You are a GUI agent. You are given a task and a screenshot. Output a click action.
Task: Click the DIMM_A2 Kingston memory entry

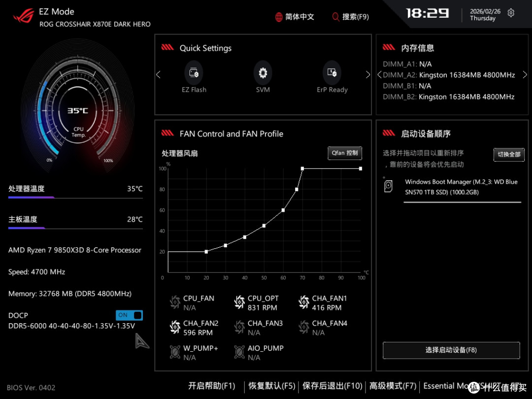449,75
